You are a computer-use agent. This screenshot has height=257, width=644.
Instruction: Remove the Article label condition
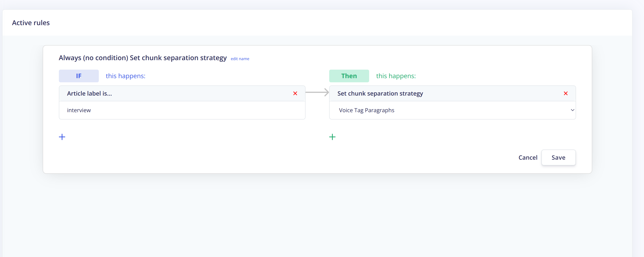(295, 93)
